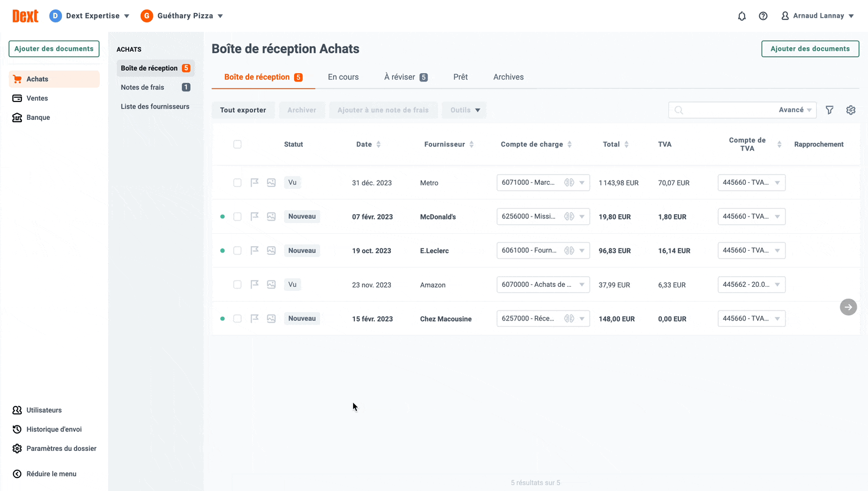
Task: View image of Metro document
Action: [271, 183]
